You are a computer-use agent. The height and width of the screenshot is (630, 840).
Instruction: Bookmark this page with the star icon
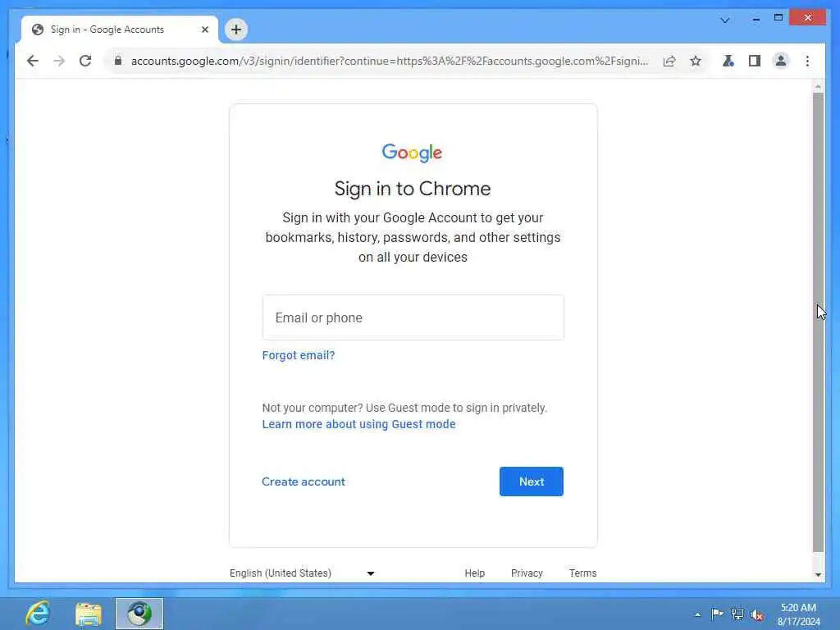click(x=696, y=61)
